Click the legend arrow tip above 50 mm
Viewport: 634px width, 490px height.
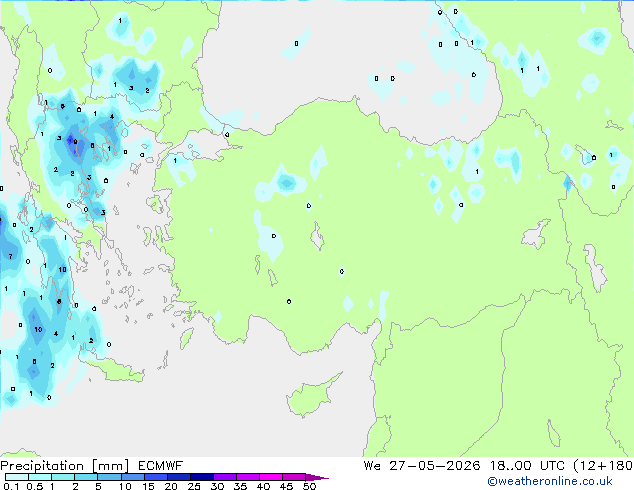click(x=317, y=477)
